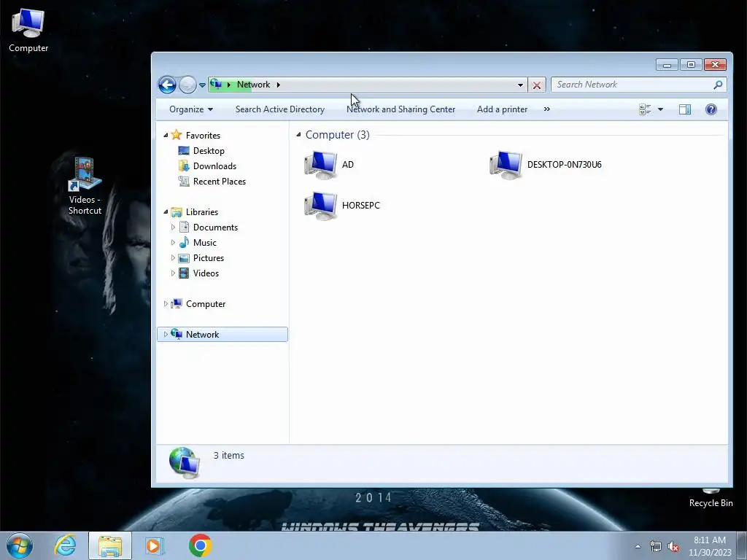Select Computer in navigation pane

pos(205,304)
